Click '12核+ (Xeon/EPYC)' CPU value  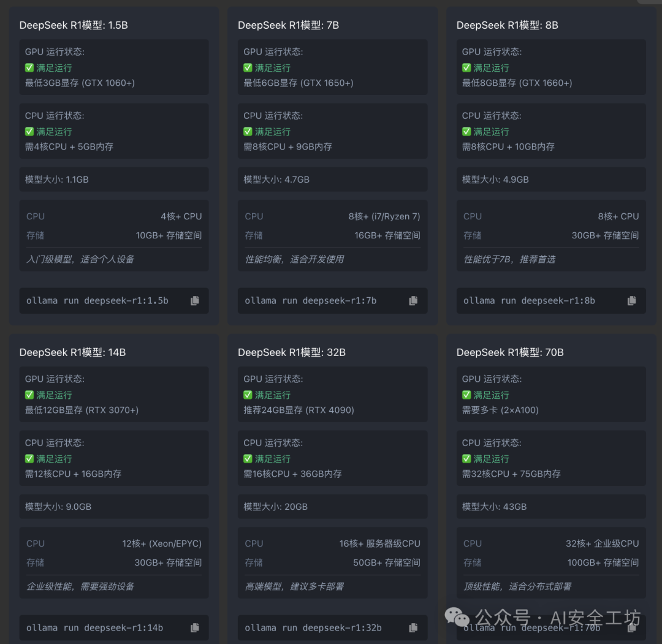pos(162,543)
